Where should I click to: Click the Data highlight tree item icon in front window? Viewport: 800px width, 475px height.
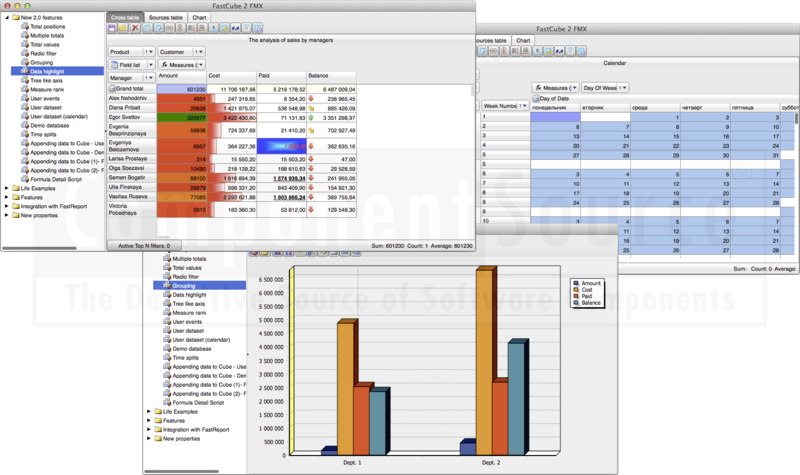point(24,71)
